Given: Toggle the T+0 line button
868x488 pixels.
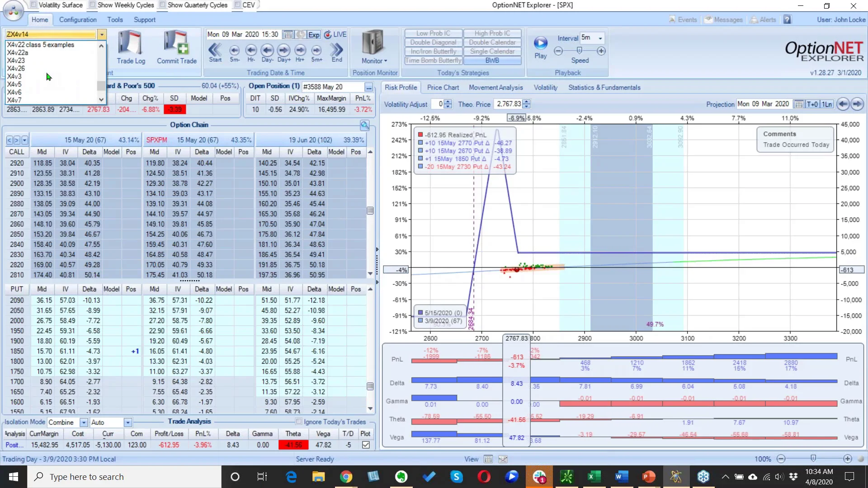Looking at the screenshot, I should tap(812, 104).
